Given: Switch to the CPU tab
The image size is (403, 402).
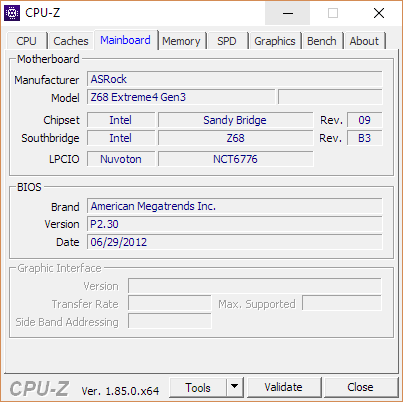Looking at the screenshot, I should pyautogui.click(x=26, y=41).
